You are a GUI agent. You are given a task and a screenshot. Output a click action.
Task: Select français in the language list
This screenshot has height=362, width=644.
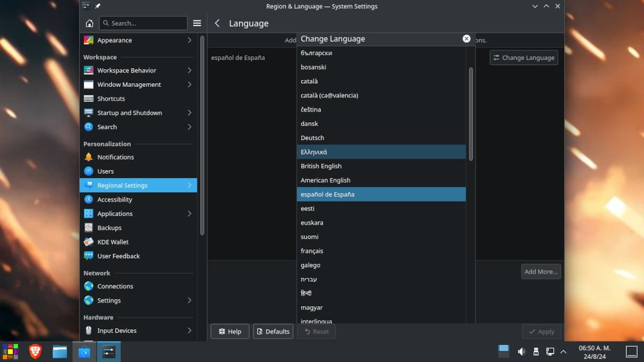click(312, 251)
